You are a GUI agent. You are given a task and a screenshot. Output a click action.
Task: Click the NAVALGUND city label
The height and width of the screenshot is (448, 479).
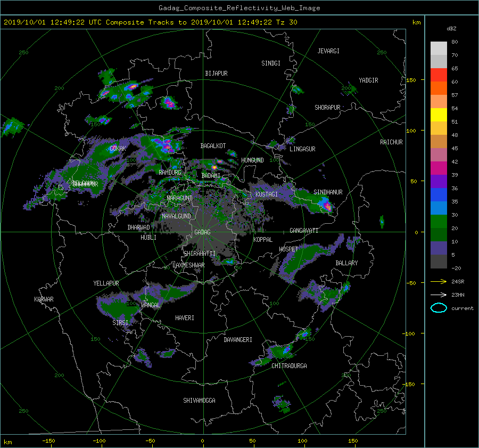176,216
